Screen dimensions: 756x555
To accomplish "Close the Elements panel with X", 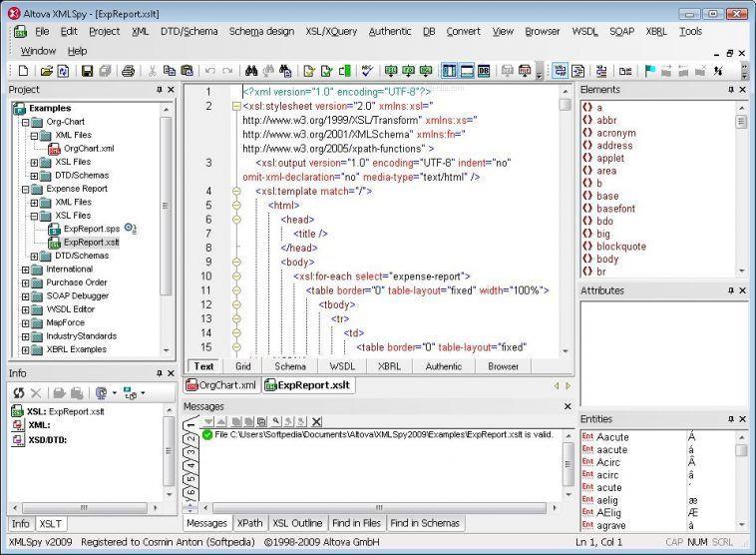I will click(x=743, y=90).
